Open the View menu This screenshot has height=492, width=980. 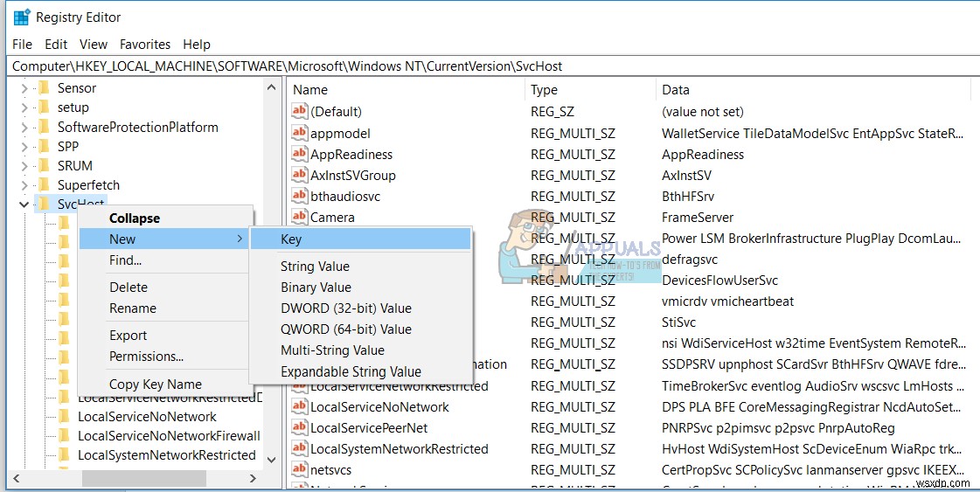[x=94, y=45]
